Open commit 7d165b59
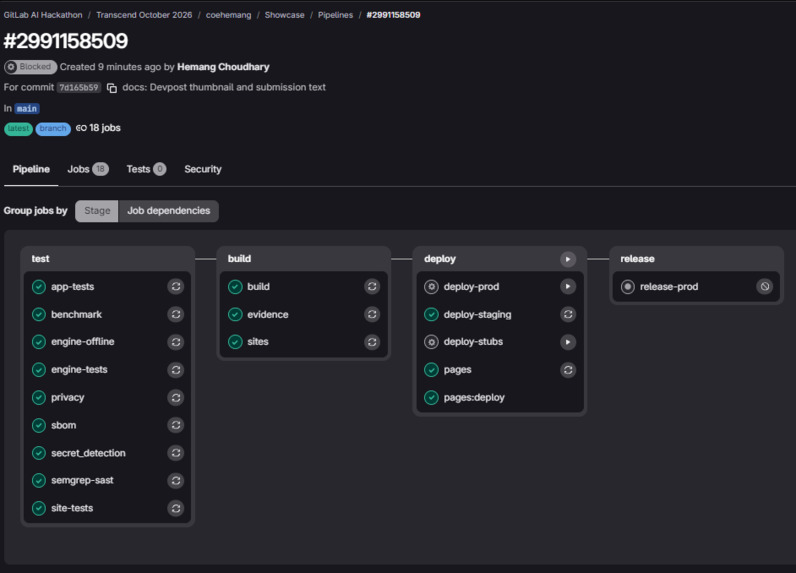The height and width of the screenshot is (573, 796). point(79,88)
